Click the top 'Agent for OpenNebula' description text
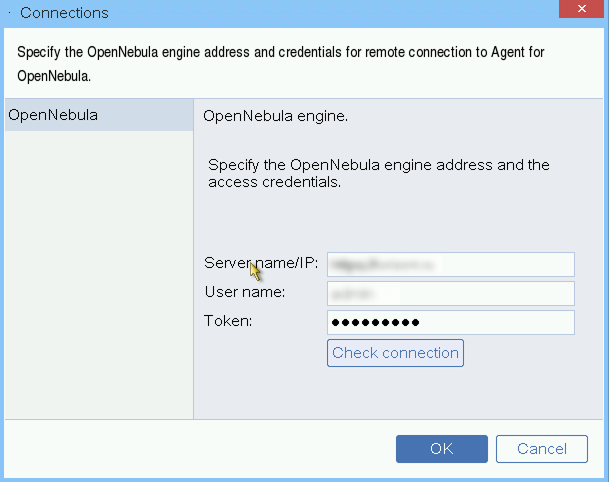The width and height of the screenshot is (609, 482). point(281,64)
